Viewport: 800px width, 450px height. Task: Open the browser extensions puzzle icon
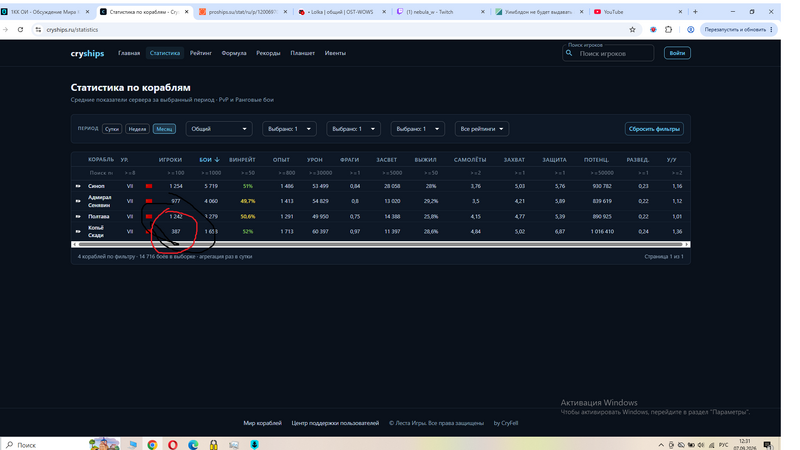[x=668, y=30]
